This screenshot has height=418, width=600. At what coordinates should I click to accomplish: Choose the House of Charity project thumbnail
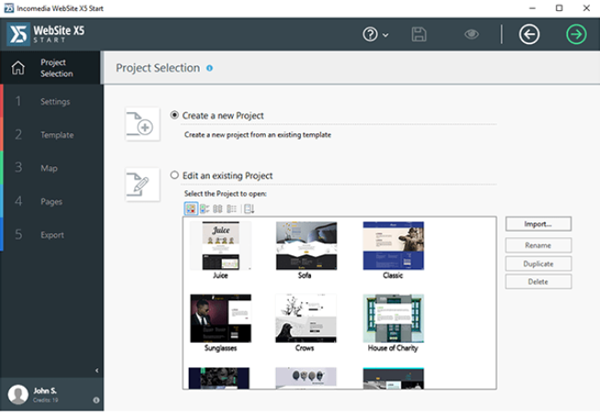tap(393, 319)
